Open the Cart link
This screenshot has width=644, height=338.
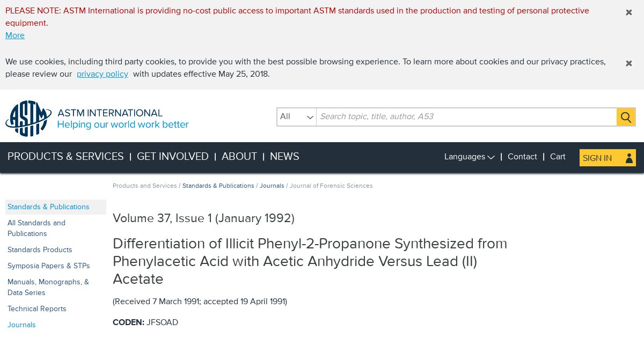(x=558, y=157)
